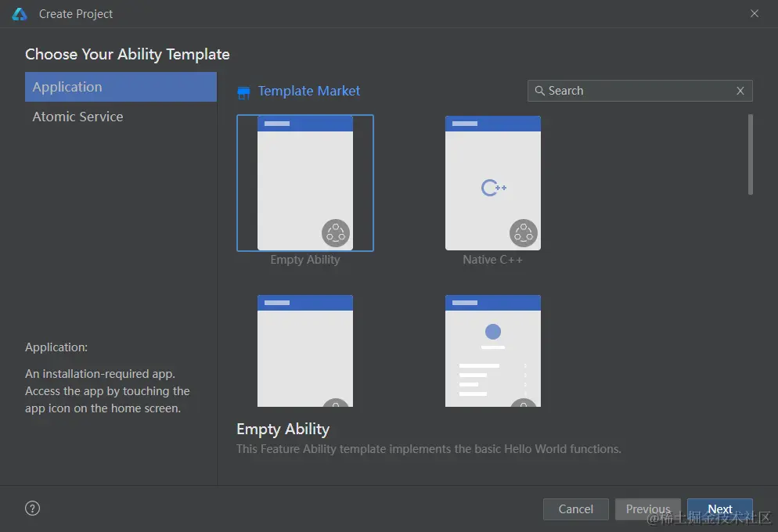Viewport: 778px width, 532px height.
Task: Choose the Empty Ability template thumbnail
Action: click(305, 183)
